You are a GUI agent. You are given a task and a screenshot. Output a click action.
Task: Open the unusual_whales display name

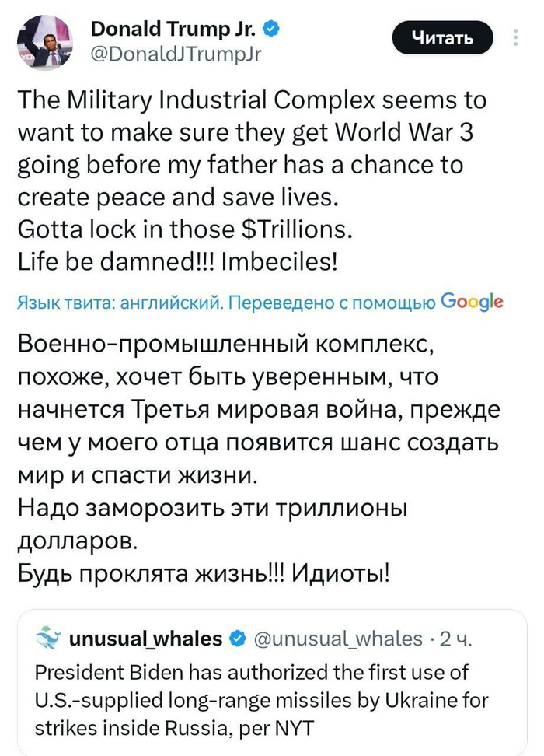[145, 639]
